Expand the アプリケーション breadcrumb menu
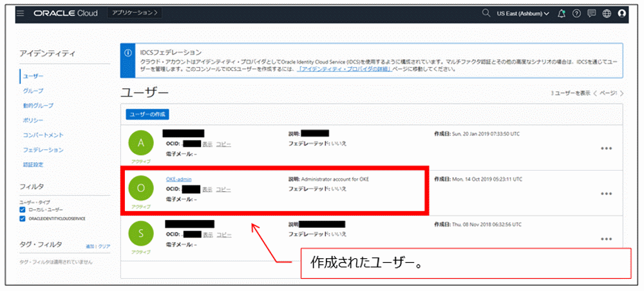Viewport: 644px width, 291px height. click(135, 13)
